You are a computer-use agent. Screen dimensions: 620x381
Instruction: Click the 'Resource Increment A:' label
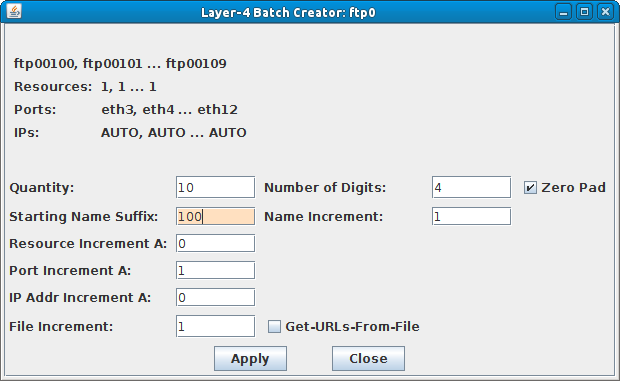88,243
